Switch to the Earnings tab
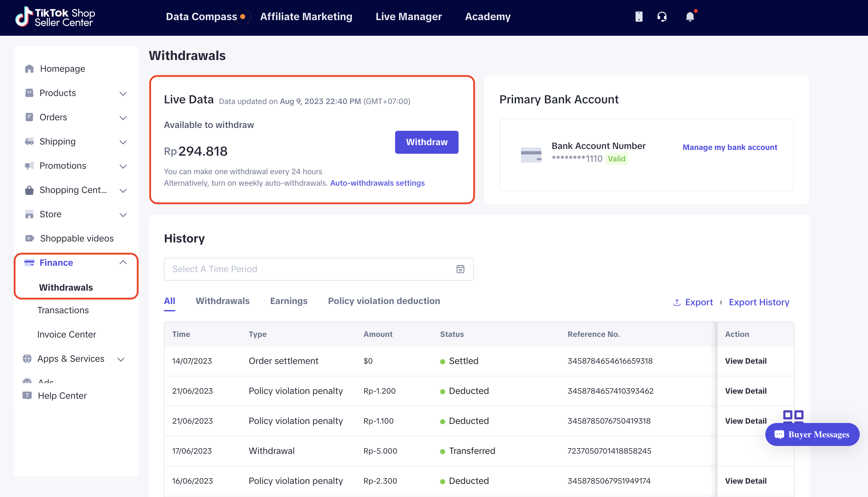The image size is (868, 497). click(x=289, y=301)
